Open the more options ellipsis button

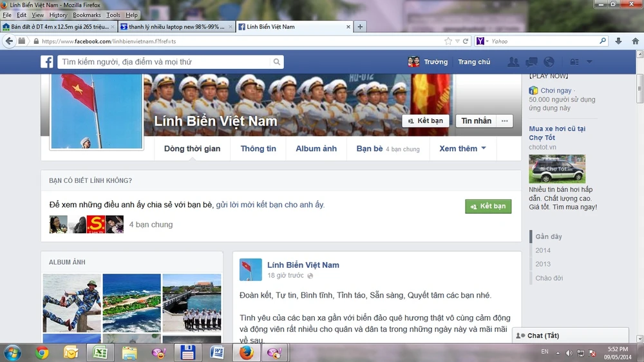point(505,121)
